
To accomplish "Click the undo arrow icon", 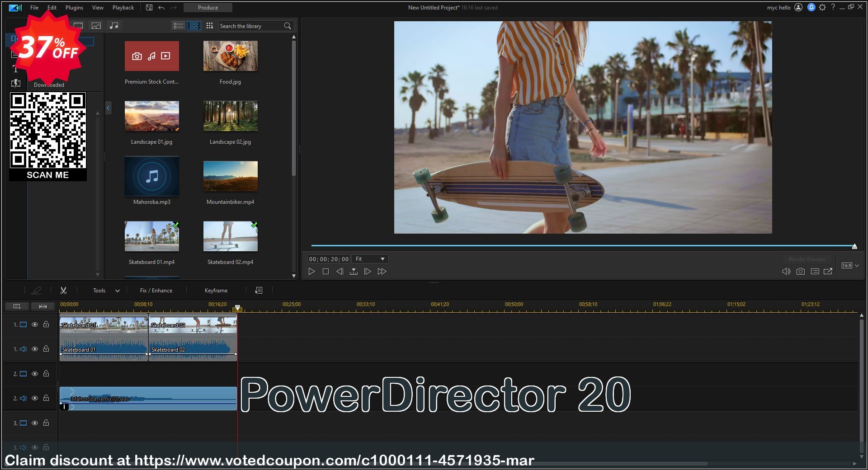I will (161, 8).
